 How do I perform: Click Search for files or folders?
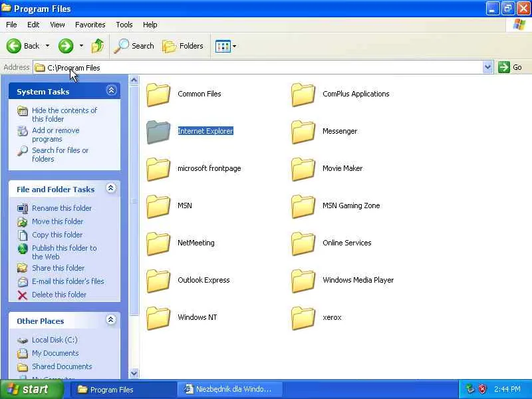60,154
